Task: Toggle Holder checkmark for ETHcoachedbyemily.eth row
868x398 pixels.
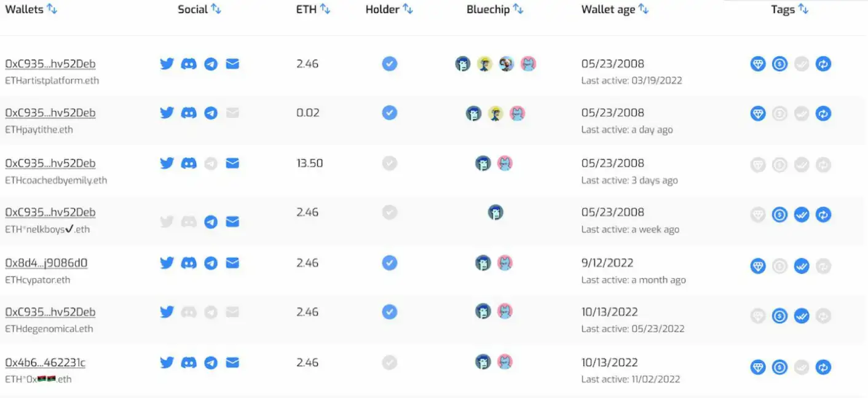Action: (389, 163)
